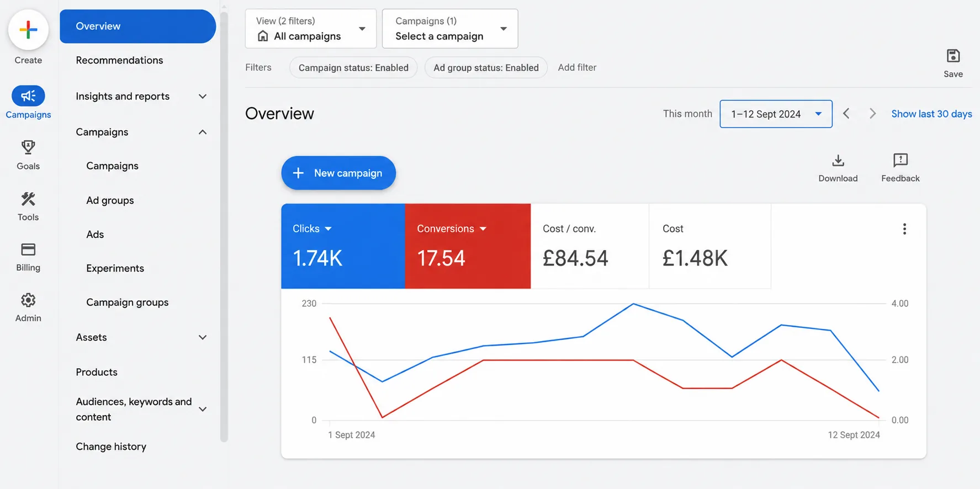
Task: Open the Admin gear icon
Action: pos(28,300)
